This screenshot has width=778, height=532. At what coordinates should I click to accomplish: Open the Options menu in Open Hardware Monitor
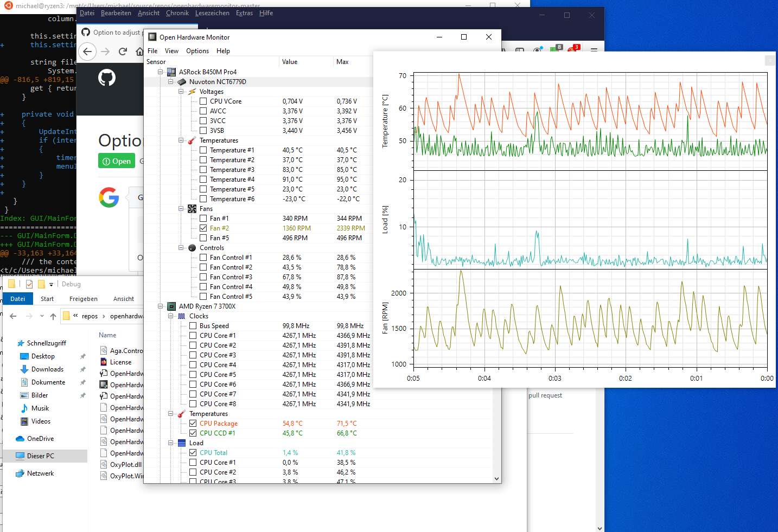tap(197, 50)
